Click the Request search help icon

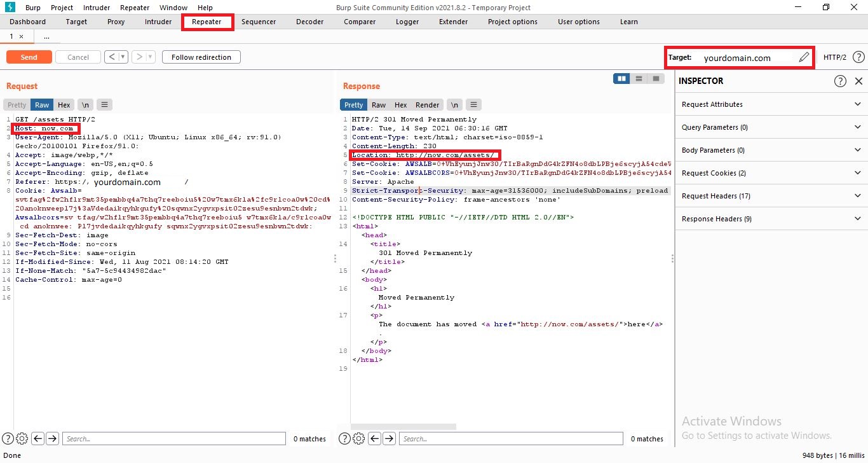pyautogui.click(x=8, y=438)
